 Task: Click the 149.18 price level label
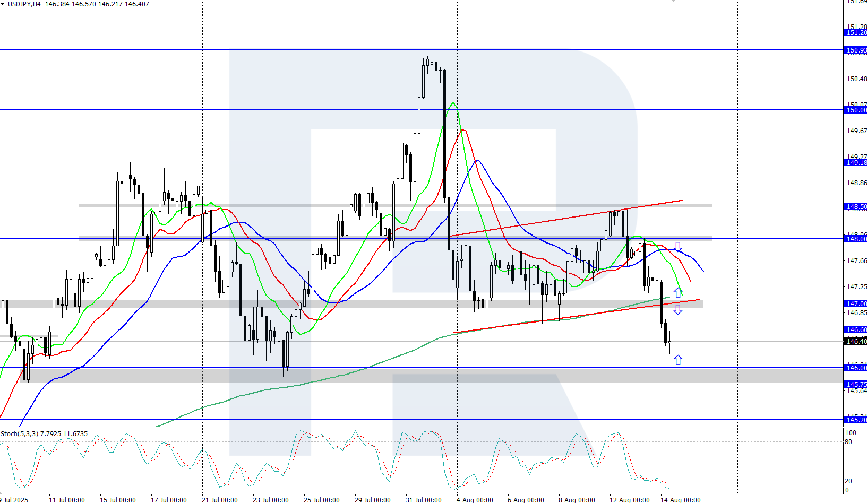(x=855, y=163)
